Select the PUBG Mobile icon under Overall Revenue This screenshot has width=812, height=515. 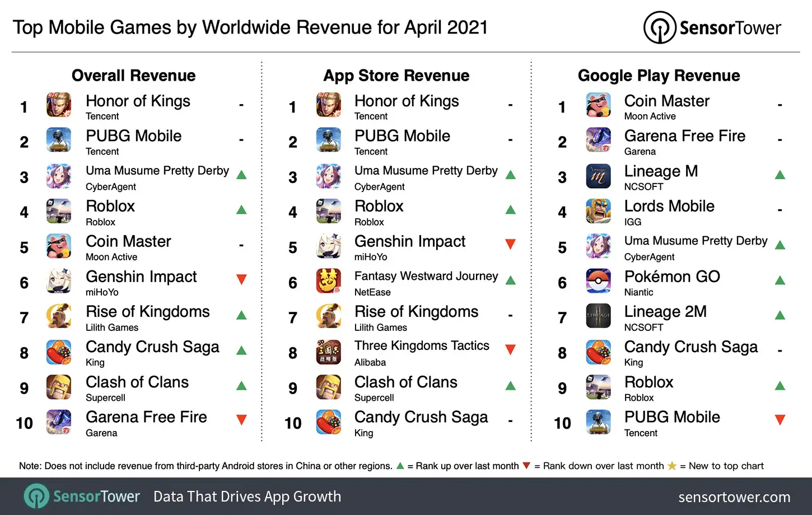(59, 141)
